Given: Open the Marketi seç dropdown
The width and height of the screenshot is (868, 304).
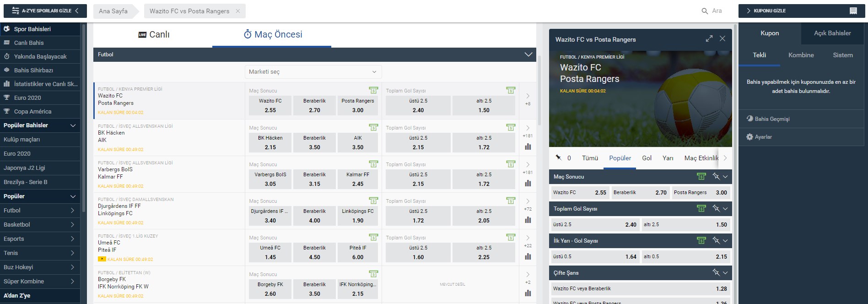Looking at the screenshot, I should 313,72.
